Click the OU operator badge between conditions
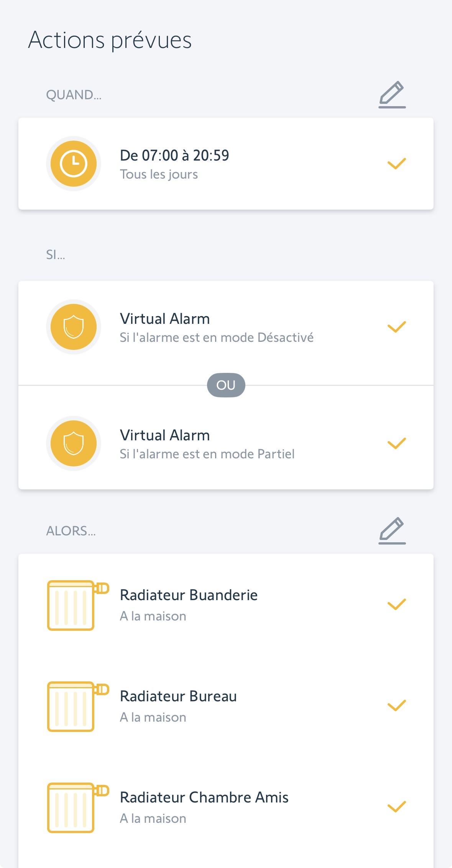The width and height of the screenshot is (452, 868). (x=226, y=385)
